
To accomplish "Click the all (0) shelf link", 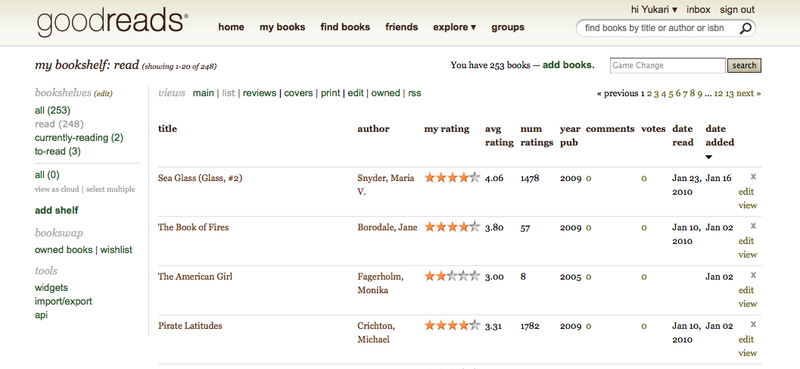I will pyautogui.click(x=47, y=175).
